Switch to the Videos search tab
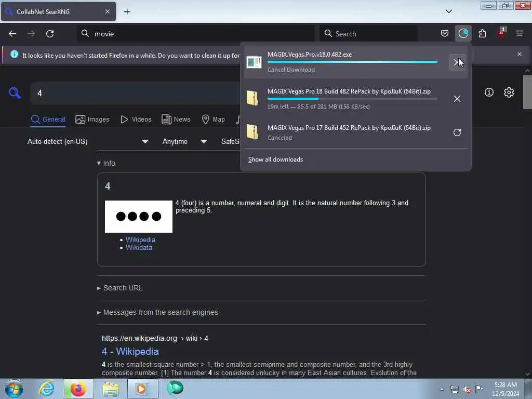Screen dimensions: 532x399 tap(136, 119)
